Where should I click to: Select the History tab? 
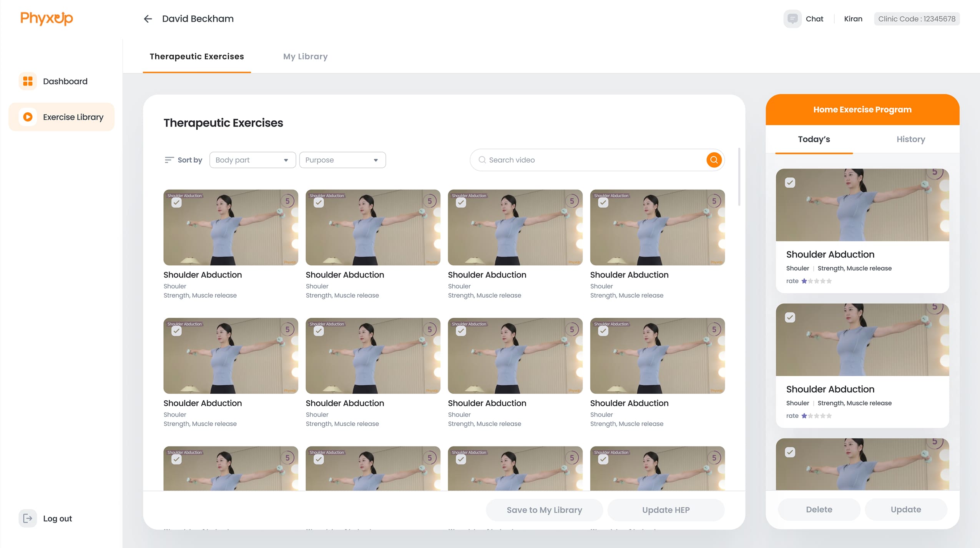(911, 139)
